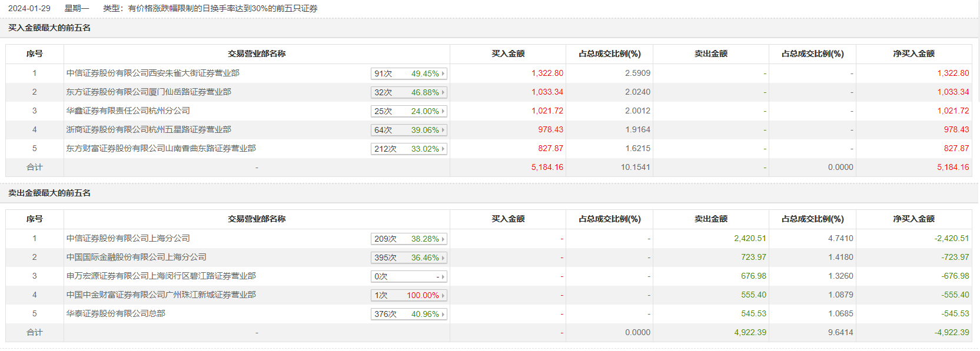Click 净买入金额 header in the buy table

913,54
